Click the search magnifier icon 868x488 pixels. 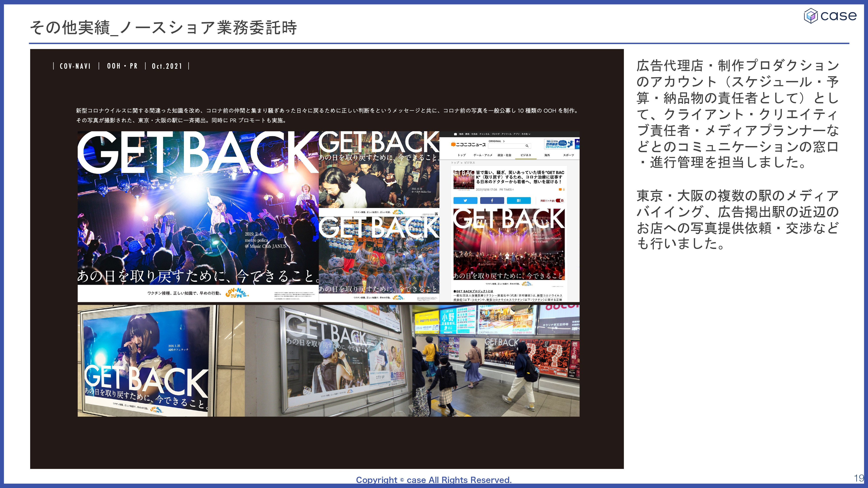(x=527, y=146)
